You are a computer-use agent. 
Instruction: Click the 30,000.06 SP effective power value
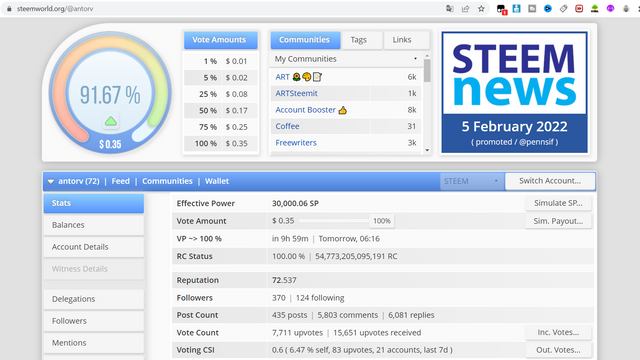pyautogui.click(x=295, y=203)
